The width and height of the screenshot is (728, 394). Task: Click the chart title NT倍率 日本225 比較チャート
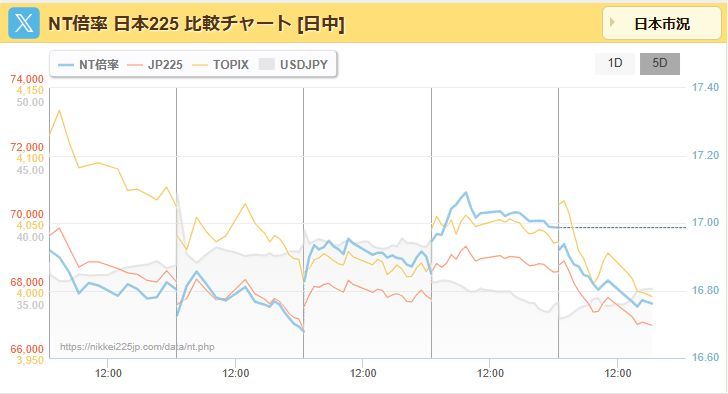click(x=169, y=23)
